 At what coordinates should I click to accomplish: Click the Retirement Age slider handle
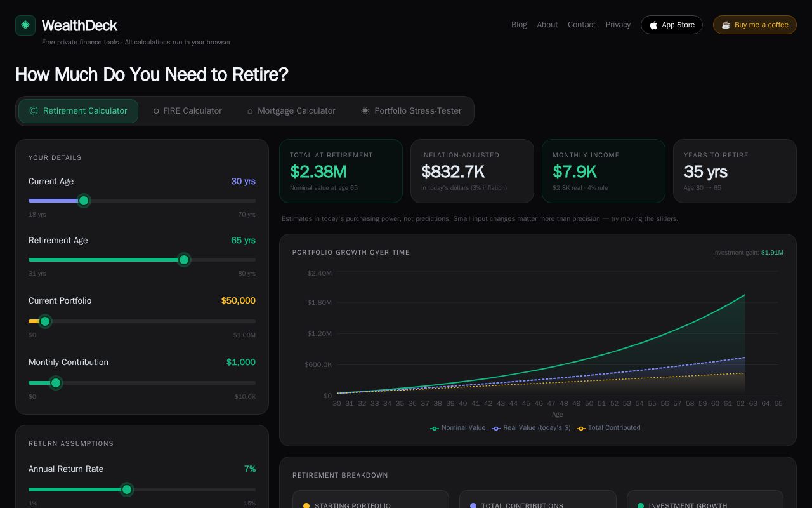click(184, 260)
